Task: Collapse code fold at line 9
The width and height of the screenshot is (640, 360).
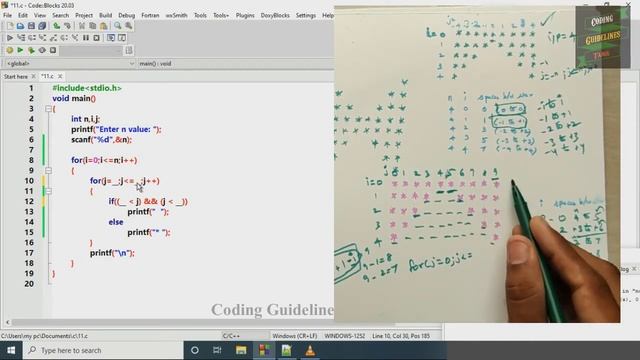Action: [48, 170]
